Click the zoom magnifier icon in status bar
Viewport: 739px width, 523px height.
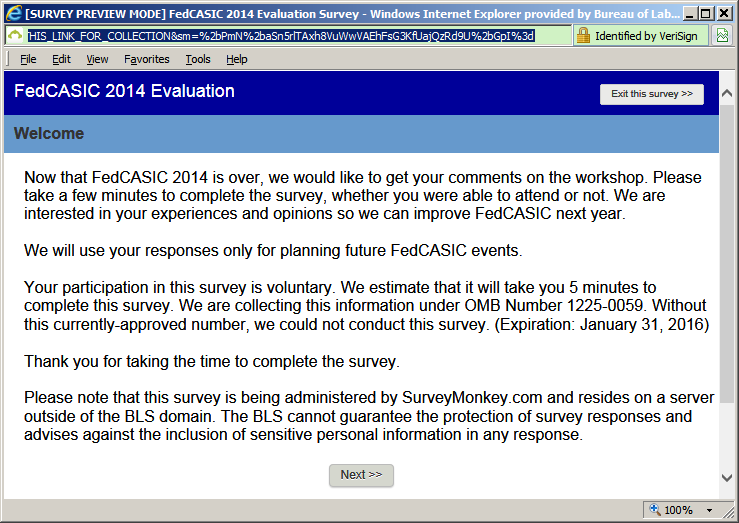pos(656,510)
